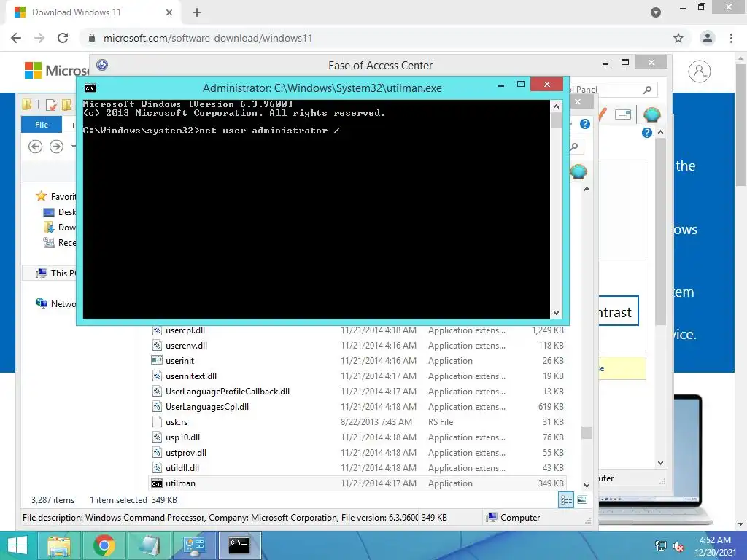
Task: Click the high contrast button in Ease of Access
Action: pos(618,312)
